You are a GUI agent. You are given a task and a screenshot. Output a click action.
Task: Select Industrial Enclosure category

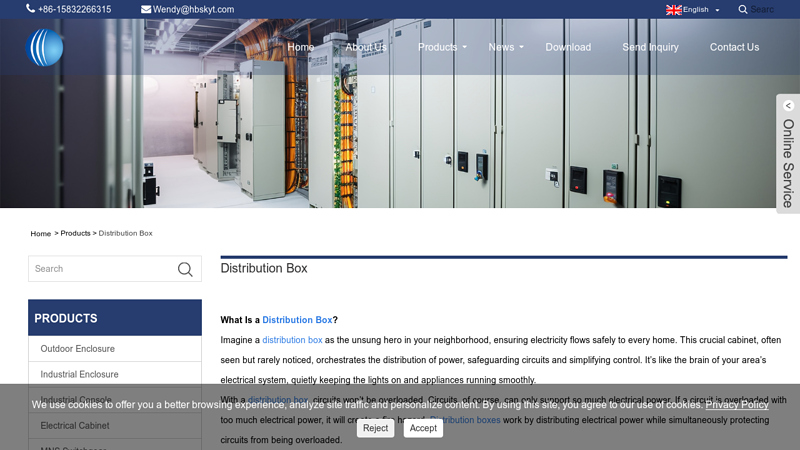coord(115,374)
